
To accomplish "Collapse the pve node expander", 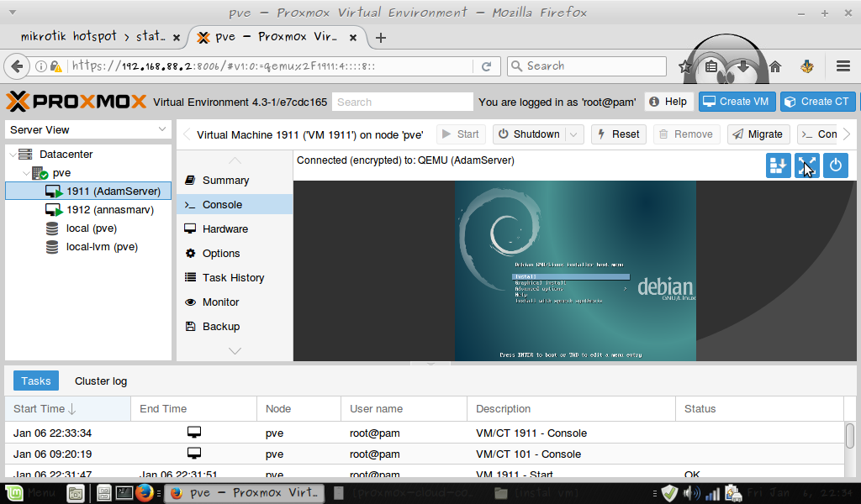I will (x=26, y=173).
